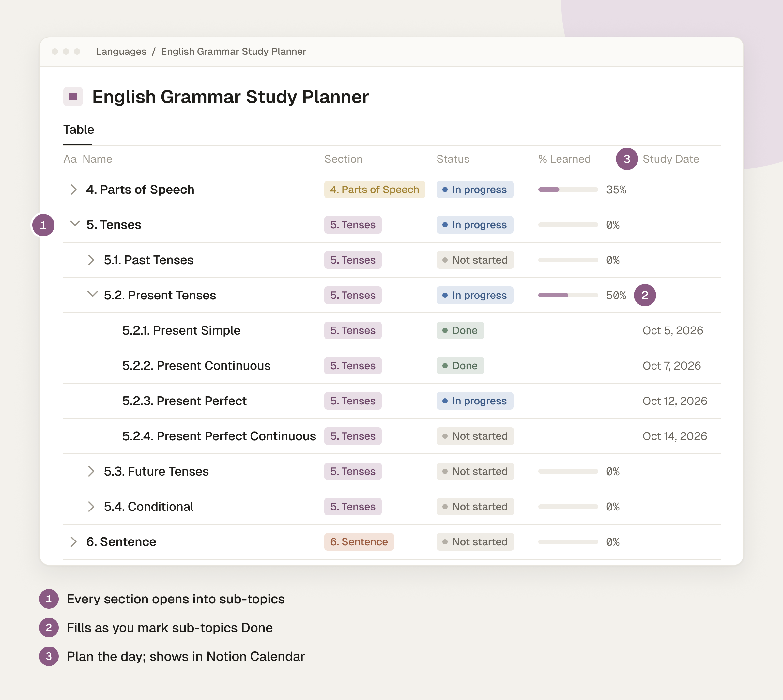783x700 pixels.
Task: Expand the 4. Parts of Speech row
Action: pyautogui.click(x=73, y=190)
